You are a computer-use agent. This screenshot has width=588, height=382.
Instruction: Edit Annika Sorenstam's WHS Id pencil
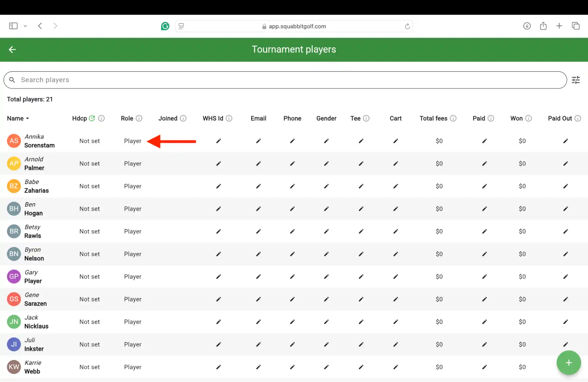coord(218,141)
